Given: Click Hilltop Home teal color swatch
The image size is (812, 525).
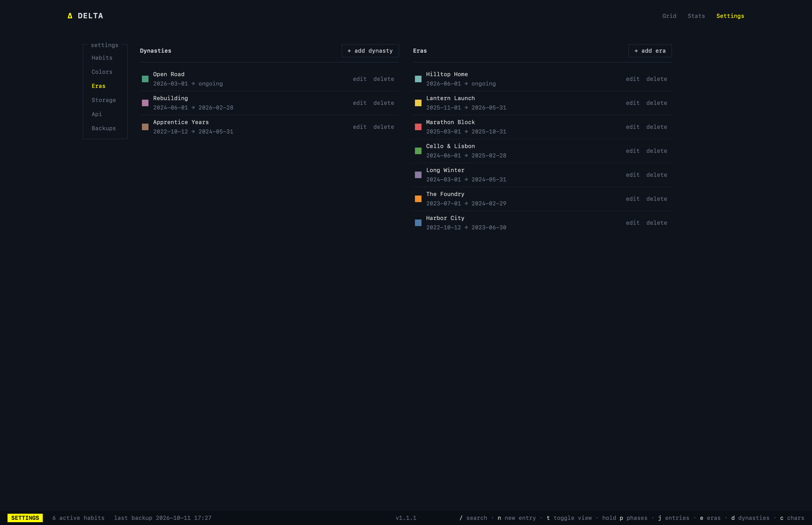Looking at the screenshot, I should 418,79.
